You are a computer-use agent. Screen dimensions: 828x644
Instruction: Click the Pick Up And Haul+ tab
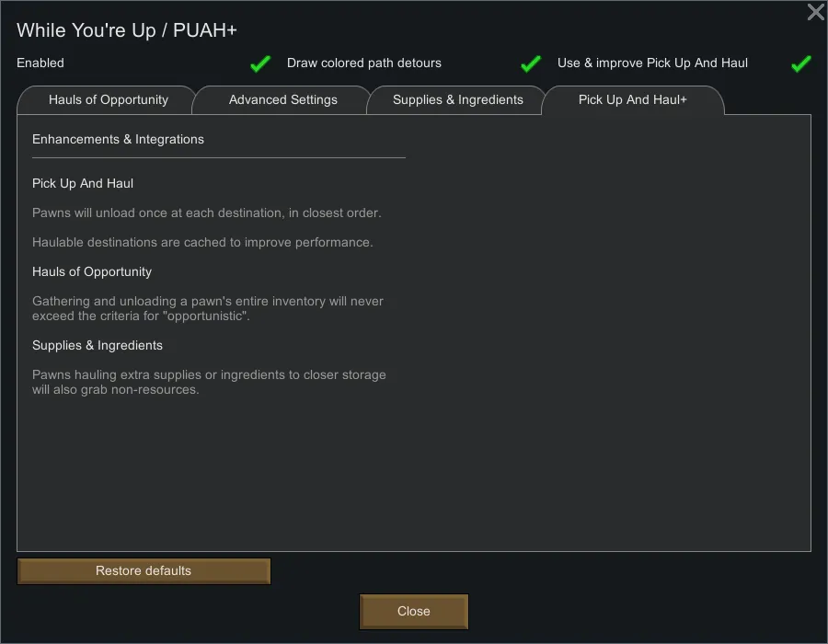coord(632,100)
